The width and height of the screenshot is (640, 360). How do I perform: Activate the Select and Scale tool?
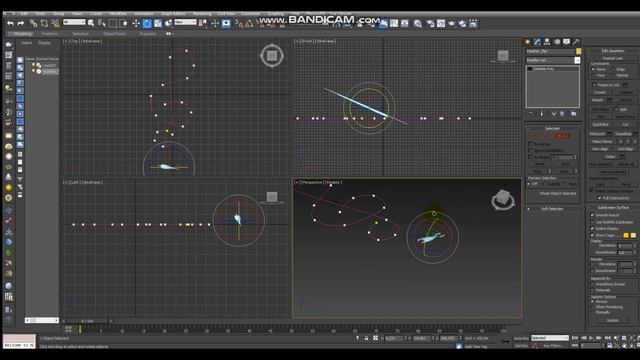click(158, 23)
